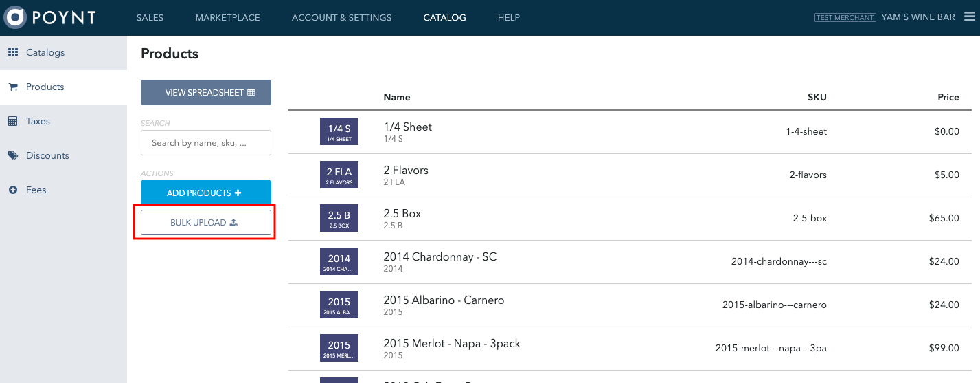
Task: Focus the product search field
Action: click(206, 143)
